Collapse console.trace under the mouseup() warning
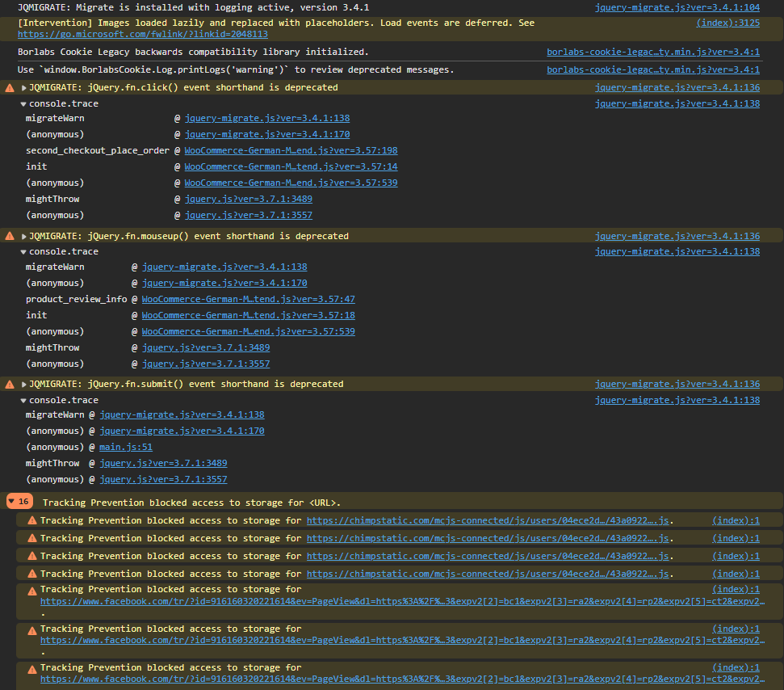 tap(23, 252)
